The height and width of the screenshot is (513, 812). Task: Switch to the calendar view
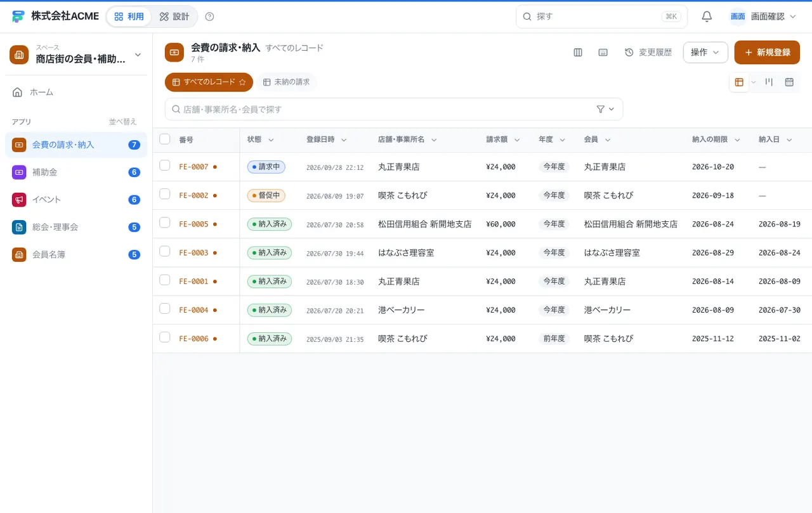789,82
